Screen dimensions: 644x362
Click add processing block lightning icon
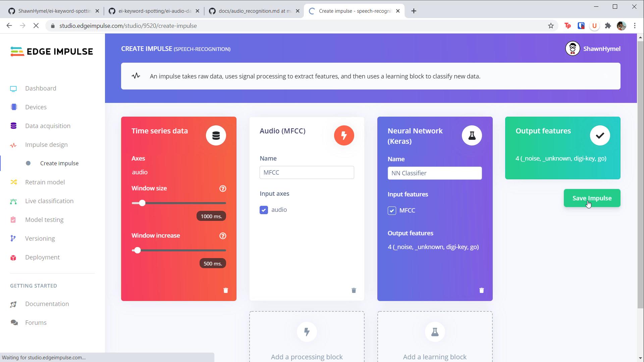point(307,332)
